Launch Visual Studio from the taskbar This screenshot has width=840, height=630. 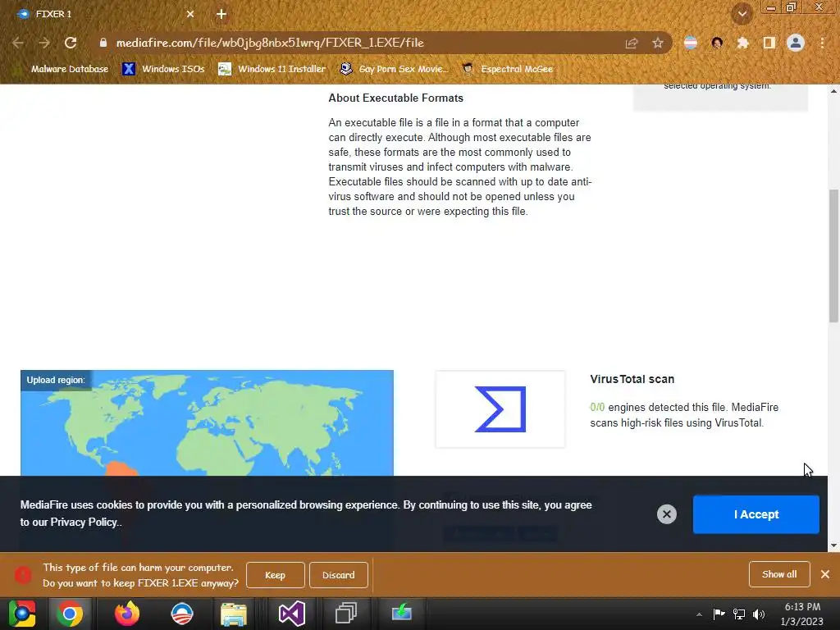pos(292,614)
